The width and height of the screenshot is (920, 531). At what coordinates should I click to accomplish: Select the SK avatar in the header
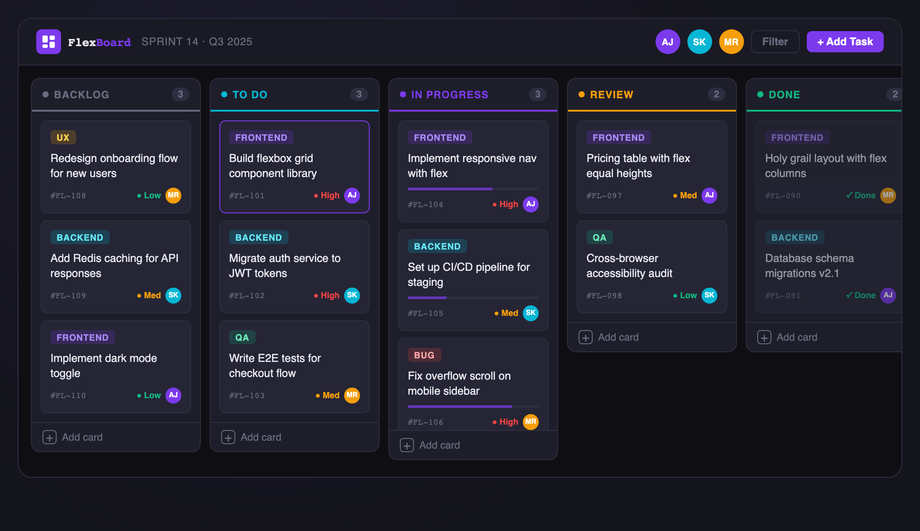click(x=699, y=42)
